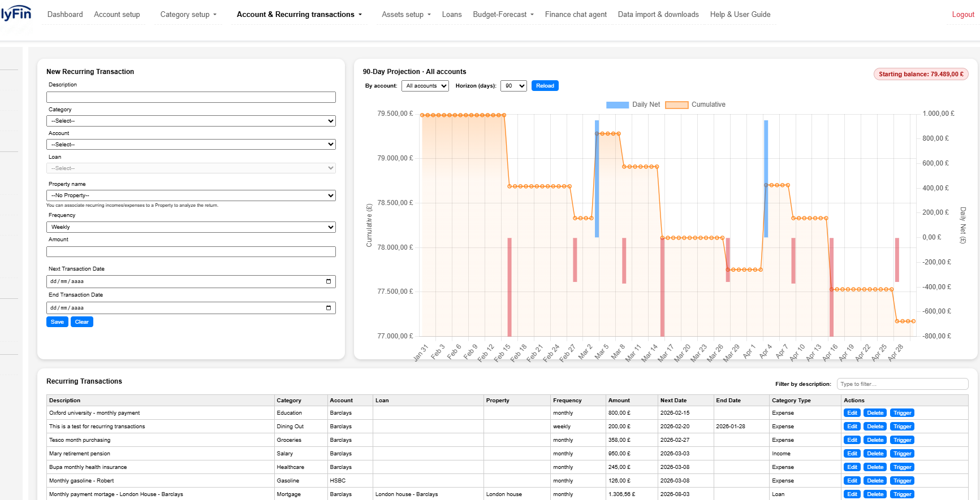Open the Finance chat agent
The height and width of the screenshot is (500, 980).
pos(576,15)
